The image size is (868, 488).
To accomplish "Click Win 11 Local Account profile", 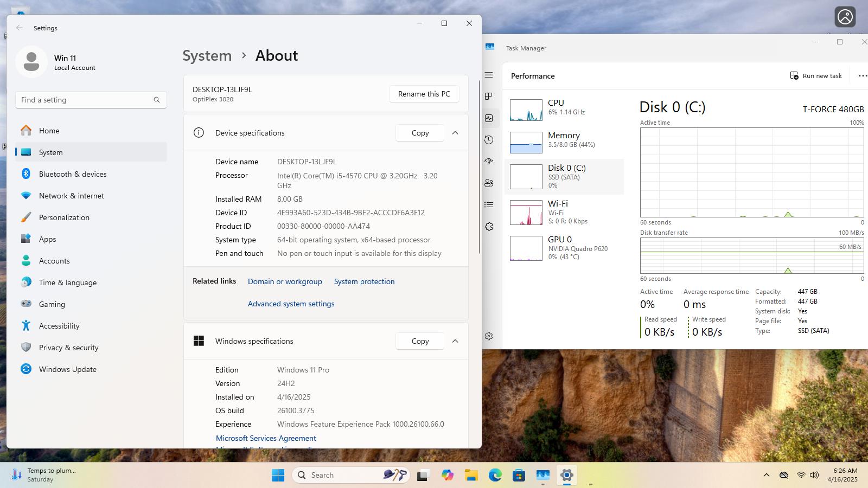I will pyautogui.click(x=57, y=62).
